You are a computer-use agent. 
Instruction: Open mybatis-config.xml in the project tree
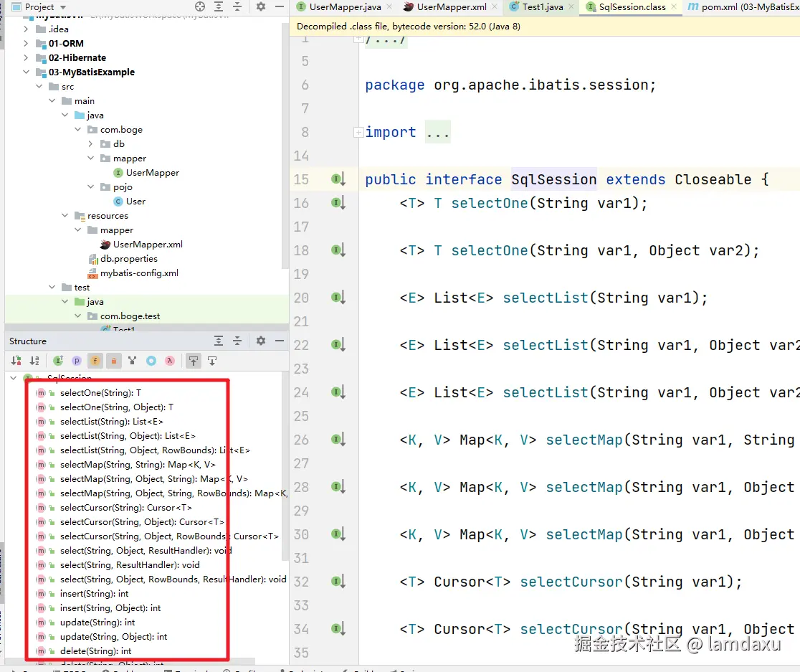139,273
